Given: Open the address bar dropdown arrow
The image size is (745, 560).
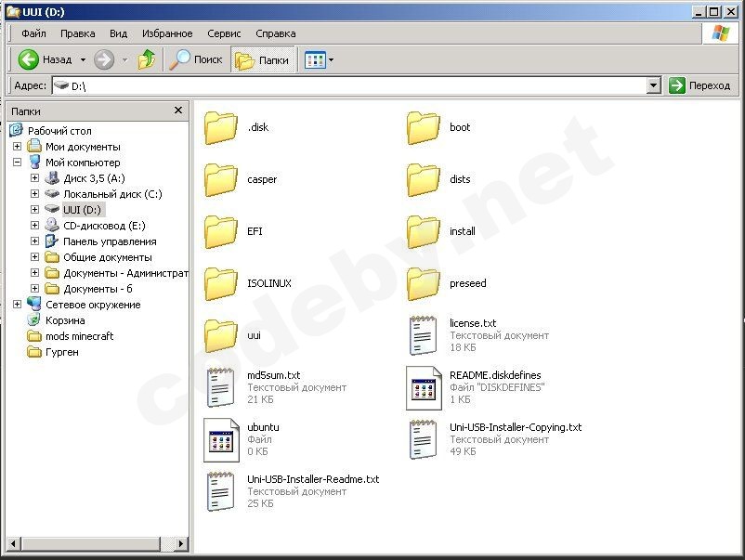Looking at the screenshot, I should click(x=653, y=85).
